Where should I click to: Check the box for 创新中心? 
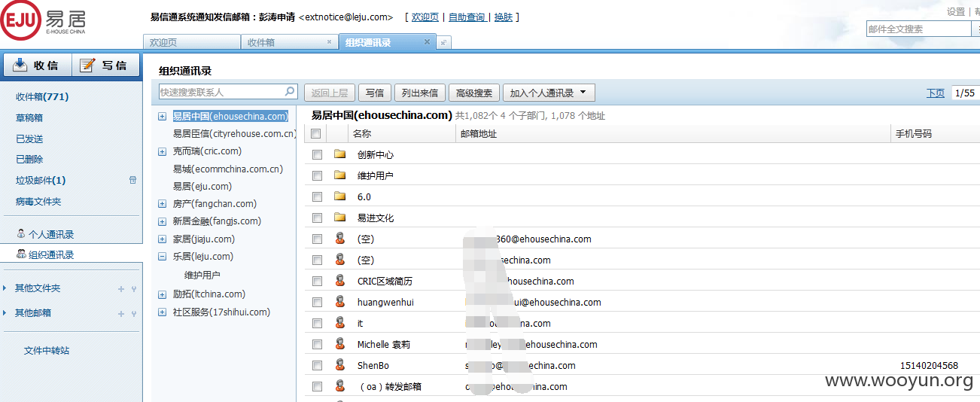[x=317, y=154]
